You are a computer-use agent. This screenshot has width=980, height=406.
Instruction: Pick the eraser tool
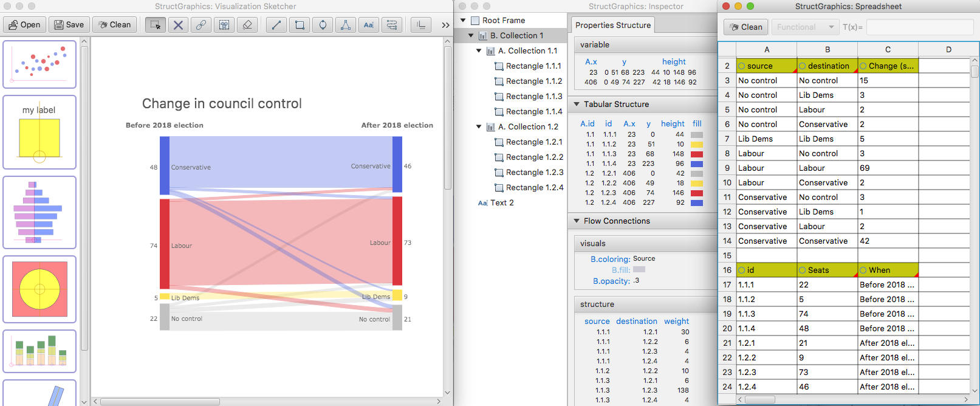[x=247, y=25]
